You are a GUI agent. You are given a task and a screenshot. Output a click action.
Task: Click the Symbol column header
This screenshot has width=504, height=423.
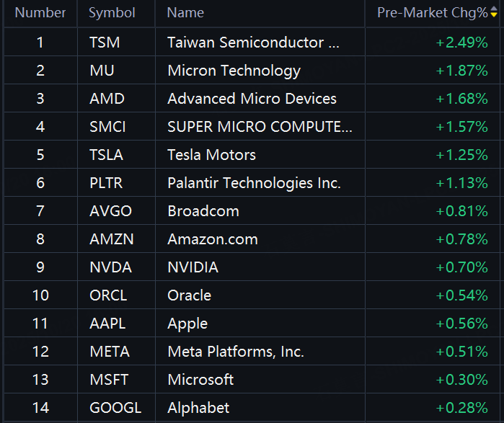click(x=112, y=13)
